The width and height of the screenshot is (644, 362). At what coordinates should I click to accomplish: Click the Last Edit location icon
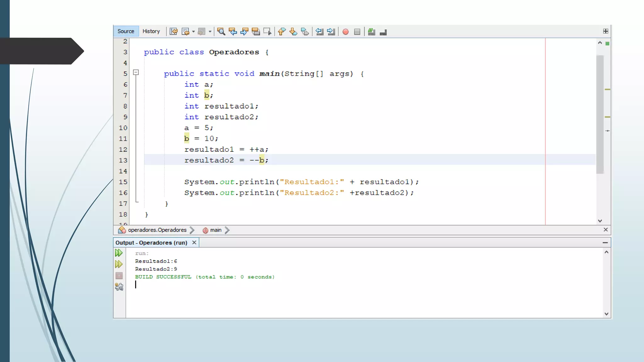[x=174, y=31]
